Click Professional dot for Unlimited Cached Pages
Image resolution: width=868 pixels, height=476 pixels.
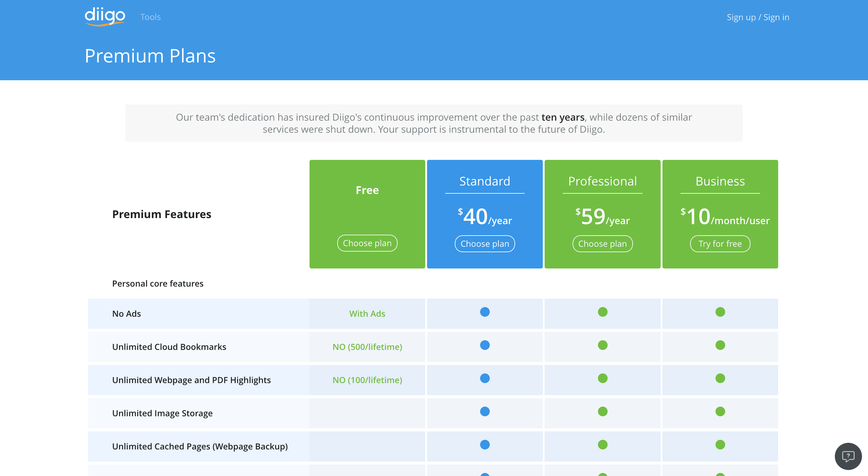pos(602,445)
